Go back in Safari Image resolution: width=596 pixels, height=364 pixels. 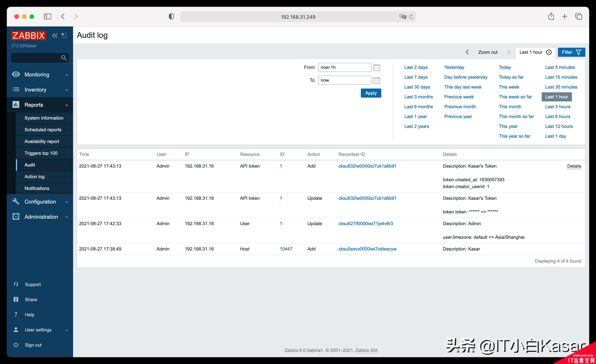[63, 16]
